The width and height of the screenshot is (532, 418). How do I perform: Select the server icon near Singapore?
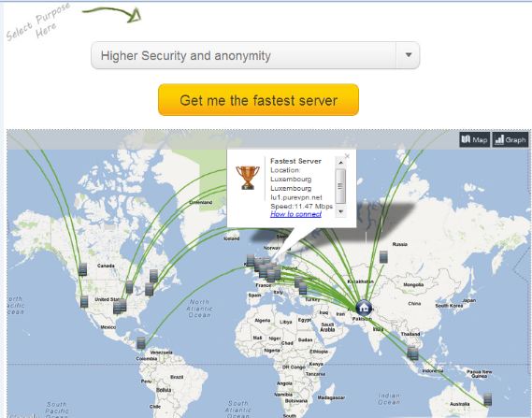tap(412, 353)
